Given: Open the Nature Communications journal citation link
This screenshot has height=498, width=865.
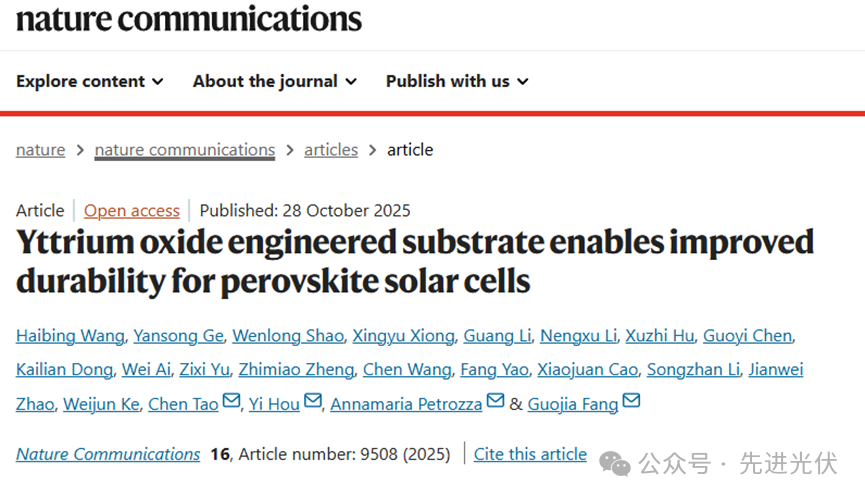Looking at the screenshot, I should 108,454.
